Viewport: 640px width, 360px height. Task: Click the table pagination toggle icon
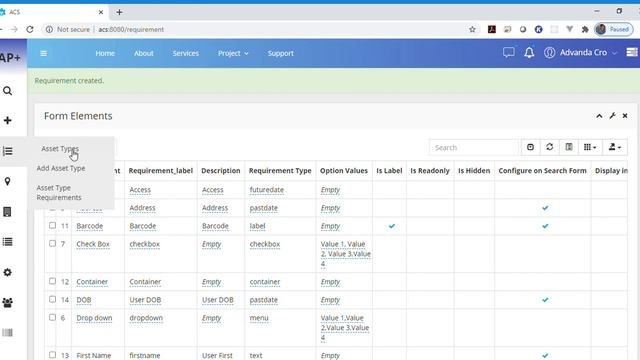530,147
